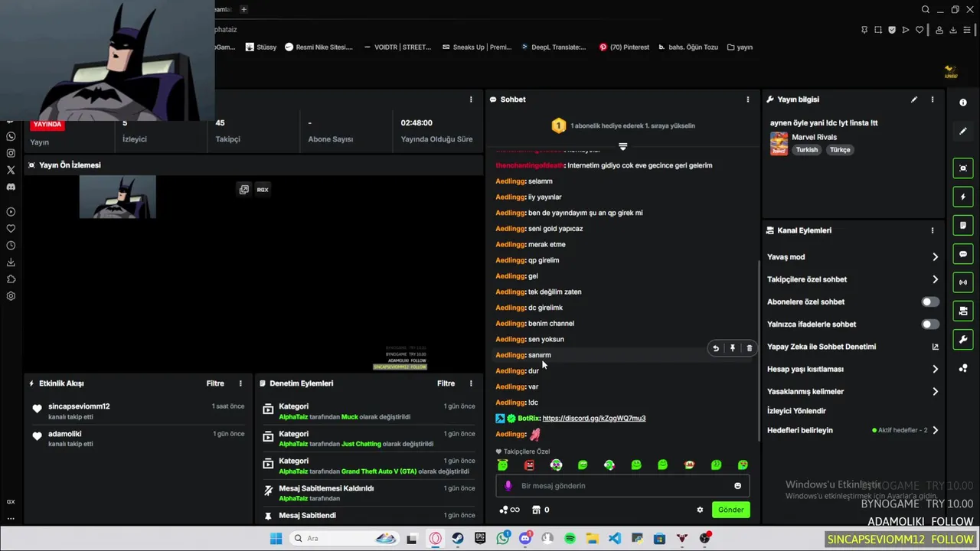Open the history clock icon in Opera sidebar

click(11, 246)
